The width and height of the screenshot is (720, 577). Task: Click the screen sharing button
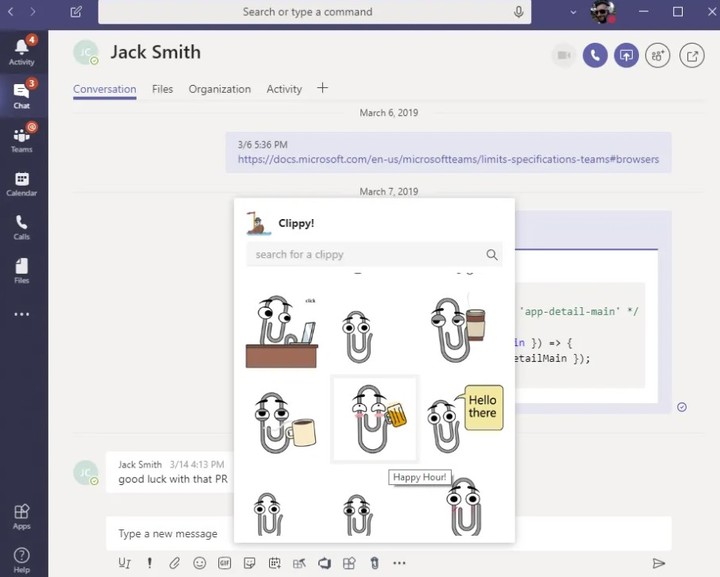point(626,56)
